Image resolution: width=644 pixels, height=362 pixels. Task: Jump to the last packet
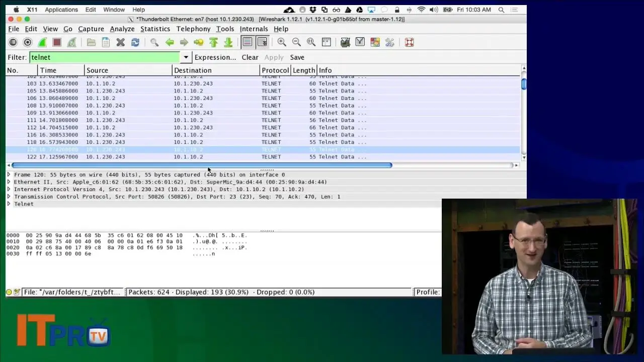(x=228, y=42)
